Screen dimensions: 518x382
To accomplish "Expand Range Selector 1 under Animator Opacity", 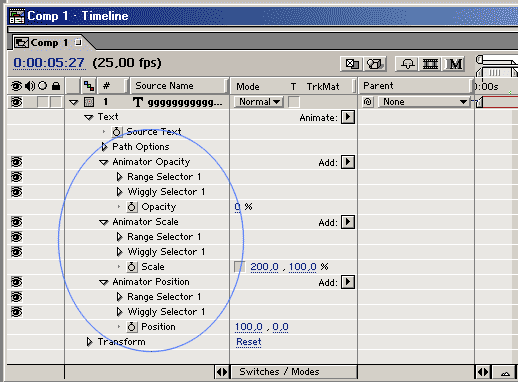I will click(x=119, y=177).
